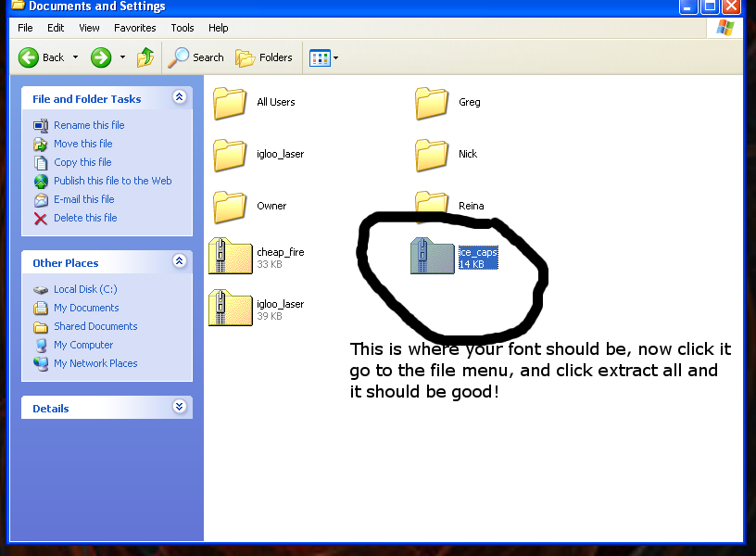Click the Local Disk drive icon

click(41, 290)
